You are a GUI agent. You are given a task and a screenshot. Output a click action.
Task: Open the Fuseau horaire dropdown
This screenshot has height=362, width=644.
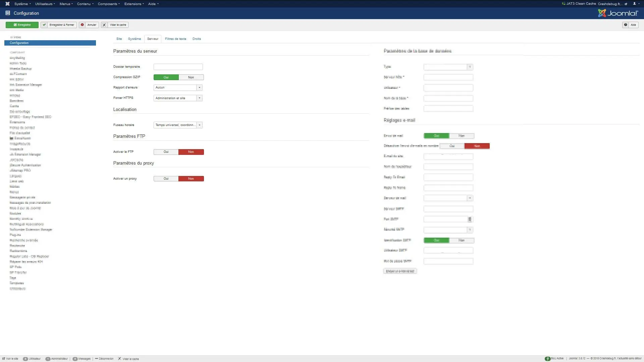click(178, 125)
